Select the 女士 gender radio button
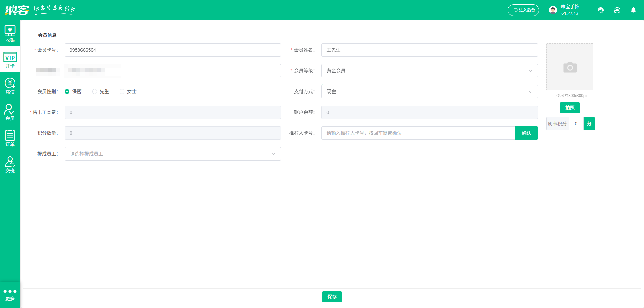The height and width of the screenshot is (308, 644). click(122, 91)
